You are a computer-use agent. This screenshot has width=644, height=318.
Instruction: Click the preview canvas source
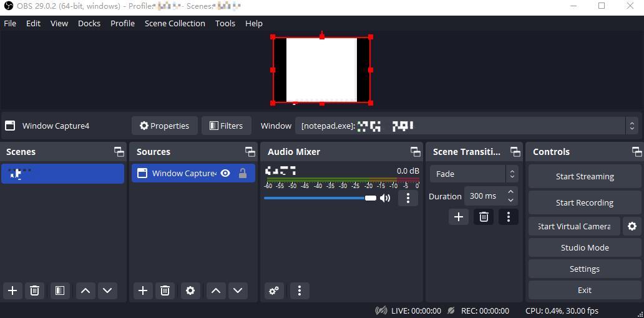pyautogui.click(x=321, y=70)
